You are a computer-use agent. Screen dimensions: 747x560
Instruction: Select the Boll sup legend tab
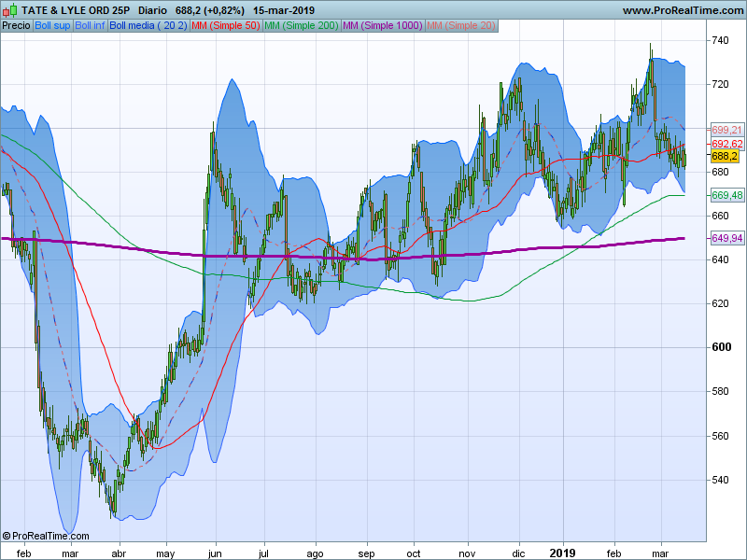52,26
